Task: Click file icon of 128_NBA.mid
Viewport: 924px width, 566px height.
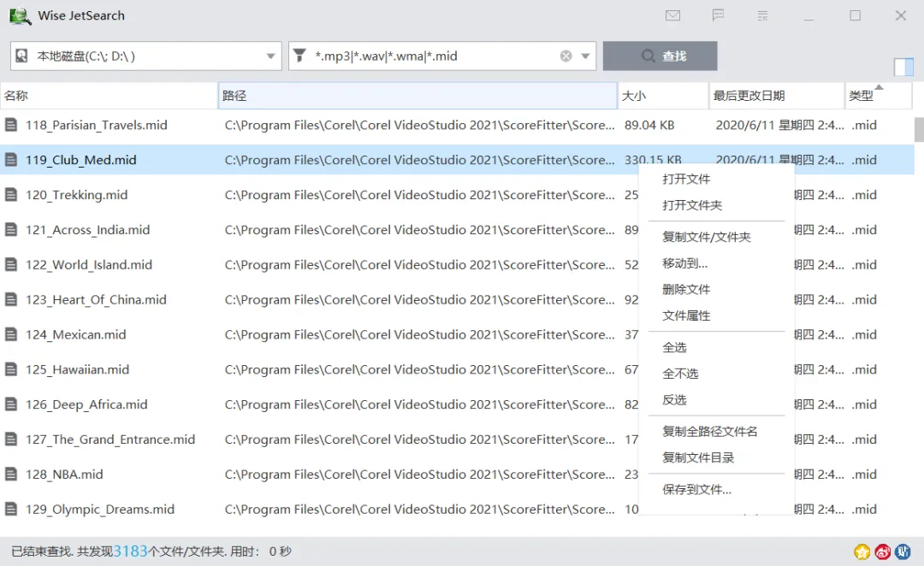Action: [10, 475]
